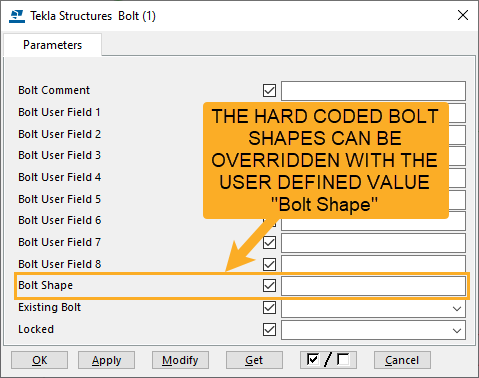Image resolution: width=479 pixels, height=378 pixels.
Task: Toggle the Locked checkbox
Action: (269, 329)
